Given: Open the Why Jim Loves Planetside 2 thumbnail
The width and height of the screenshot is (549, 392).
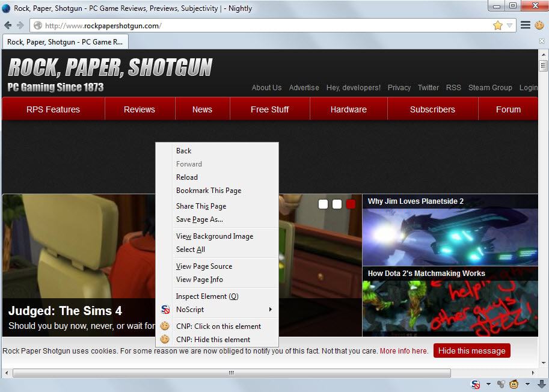Looking at the screenshot, I should (x=450, y=230).
